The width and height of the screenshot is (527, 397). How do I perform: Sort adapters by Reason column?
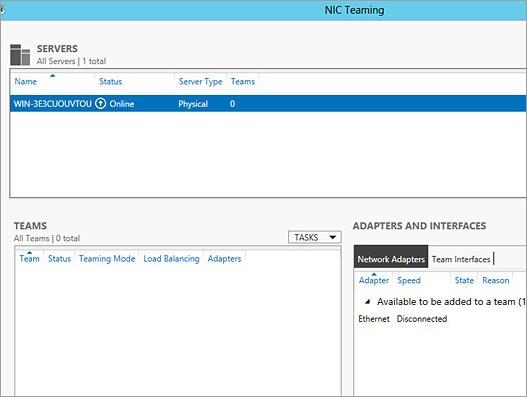(x=495, y=280)
